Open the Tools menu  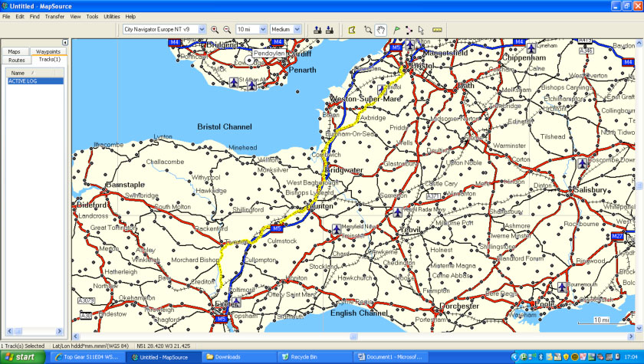point(92,17)
